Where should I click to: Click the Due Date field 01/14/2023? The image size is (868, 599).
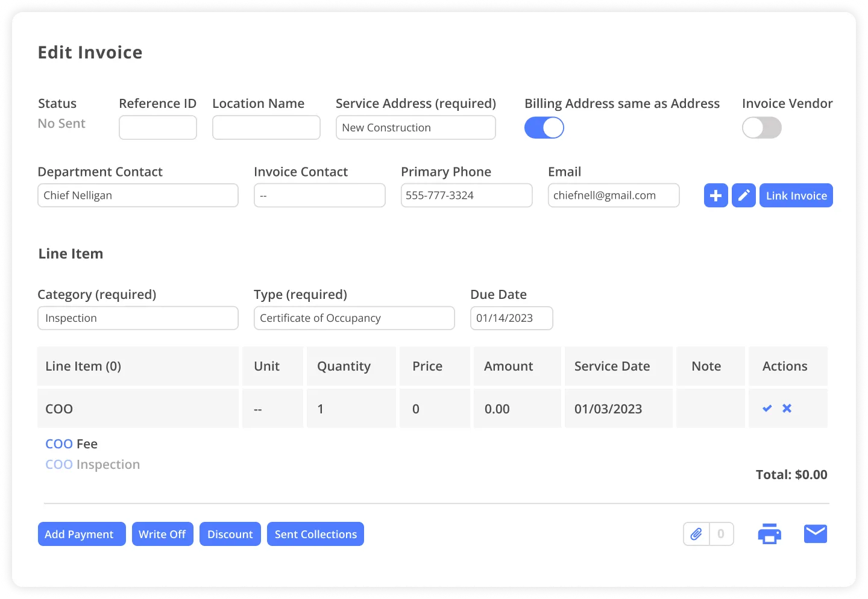point(511,318)
